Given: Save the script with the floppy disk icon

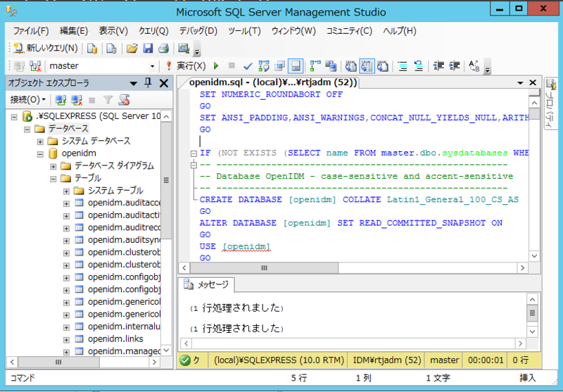Looking at the screenshot, I should pyautogui.click(x=148, y=48).
